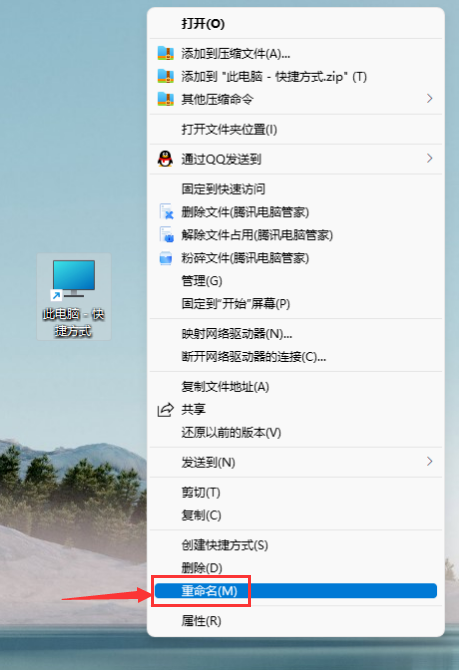Click the QQ penguin icon

coord(165,159)
